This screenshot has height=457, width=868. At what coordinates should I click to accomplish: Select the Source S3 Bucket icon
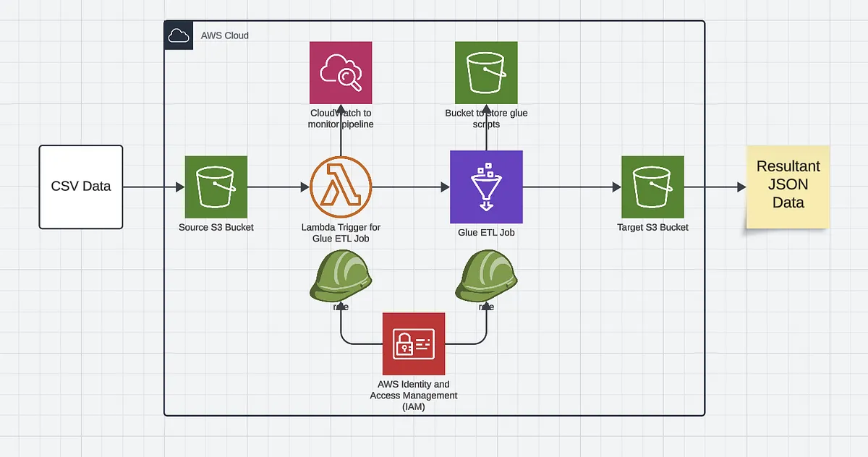click(216, 187)
